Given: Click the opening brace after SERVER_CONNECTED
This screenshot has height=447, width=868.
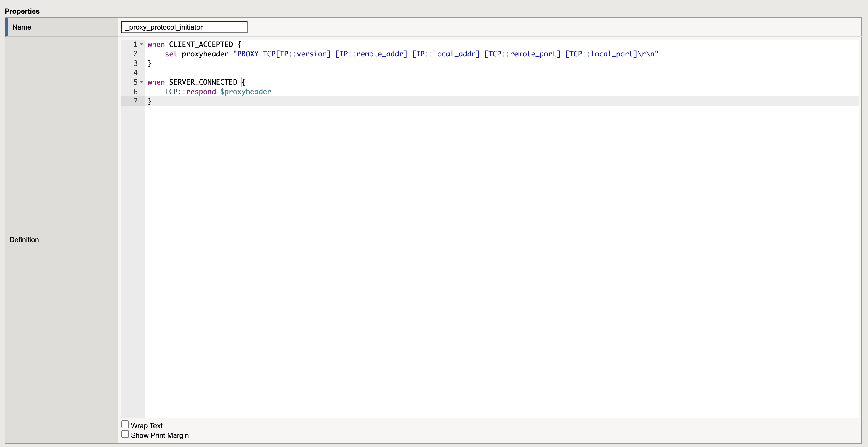Looking at the screenshot, I should (244, 82).
